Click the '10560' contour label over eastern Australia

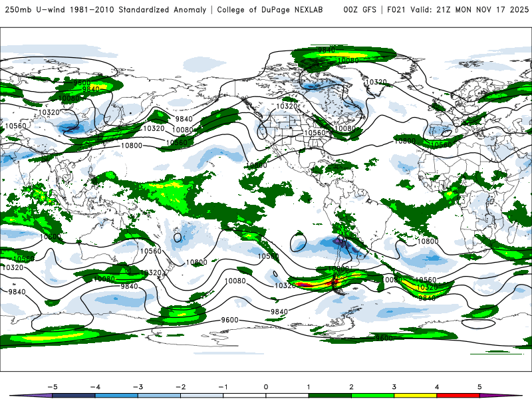coord(151,251)
